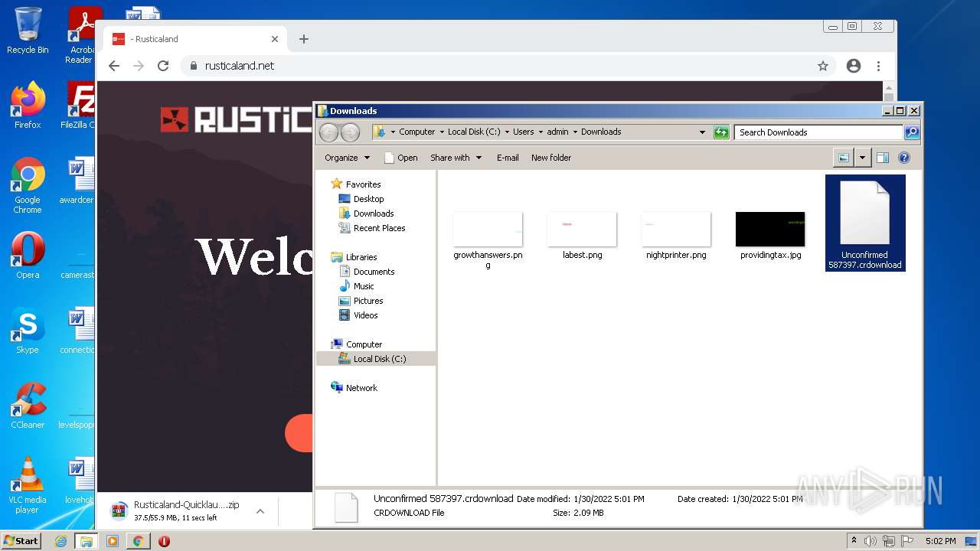The height and width of the screenshot is (551, 980).
Task: Click Local Disk (C:) in the breadcrumb
Action: [x=474, y=132]
